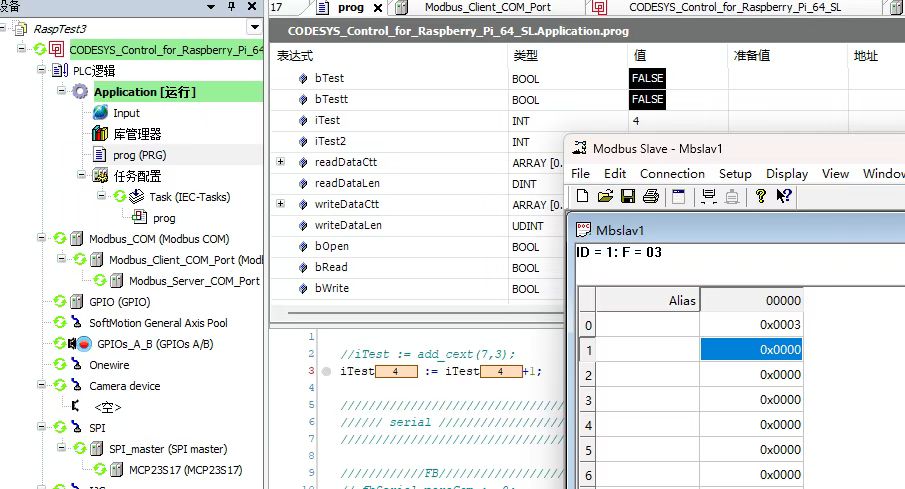Viewport: 905px width, 489px height.
Task: Select GPIOs_A_B (GPIOs A/B) item
Action: (x=155, y=344)
